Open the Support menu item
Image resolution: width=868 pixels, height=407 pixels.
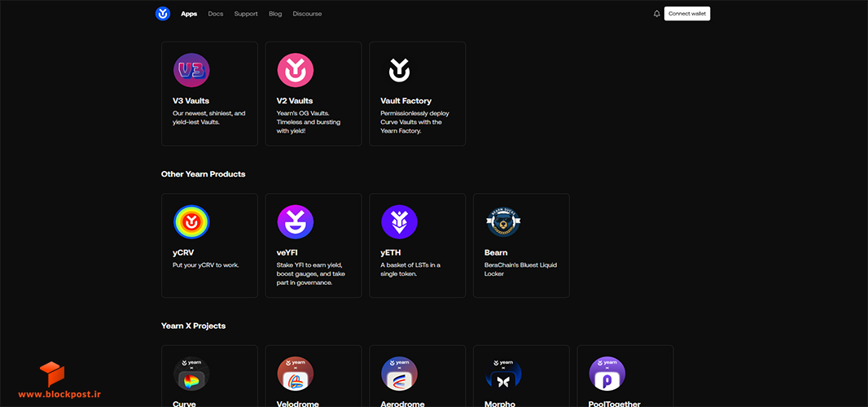point(246,14)
